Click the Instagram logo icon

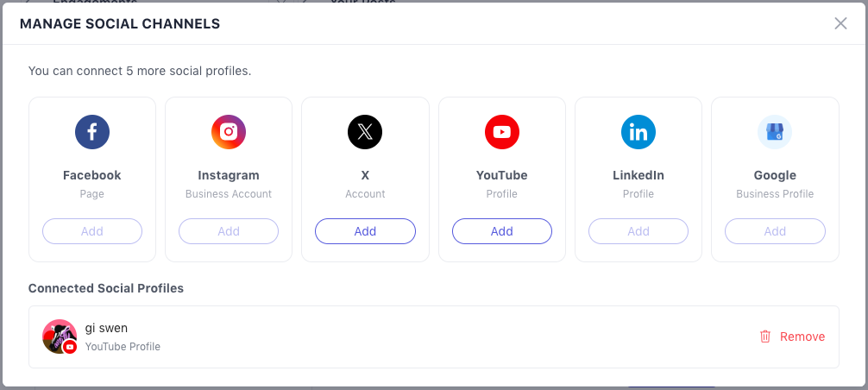point(229,132)
